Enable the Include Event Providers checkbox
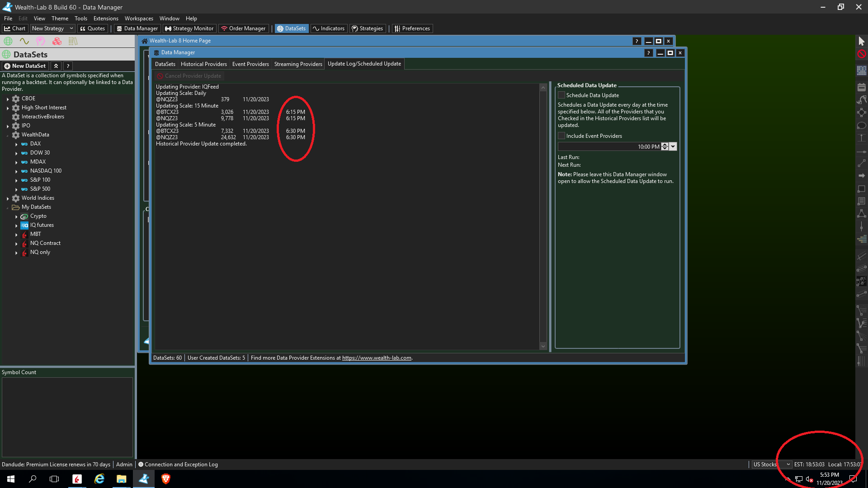The height and width of the screenshot is (488, 868). click(561, 136)
